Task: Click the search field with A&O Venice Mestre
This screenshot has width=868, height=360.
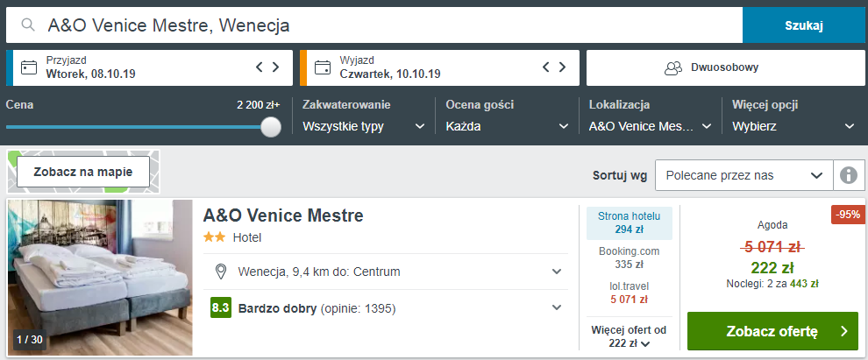Action: pyautogui.click(x=374, y=25)
